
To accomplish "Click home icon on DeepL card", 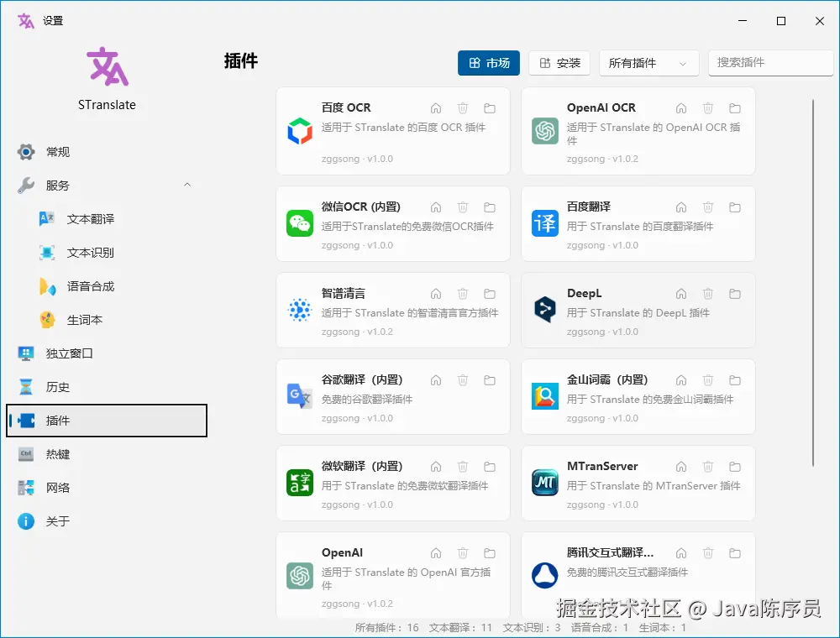I will (681, 294).
